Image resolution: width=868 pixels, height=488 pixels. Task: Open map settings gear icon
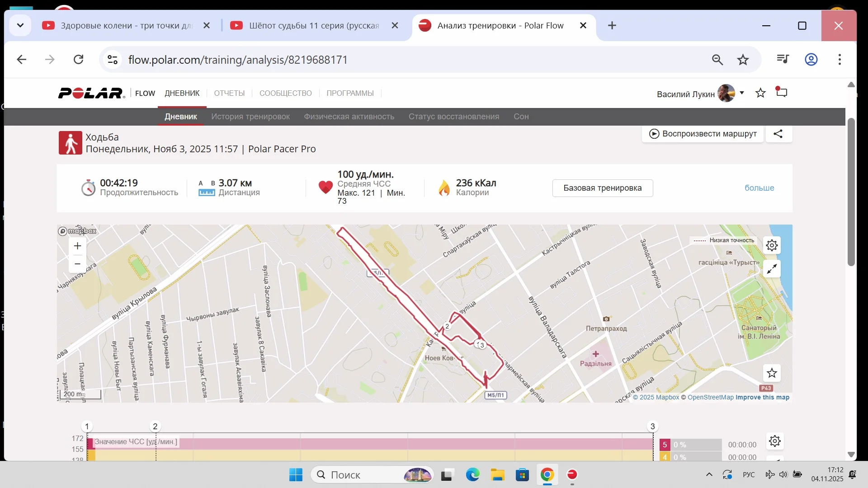coord(772,245)
